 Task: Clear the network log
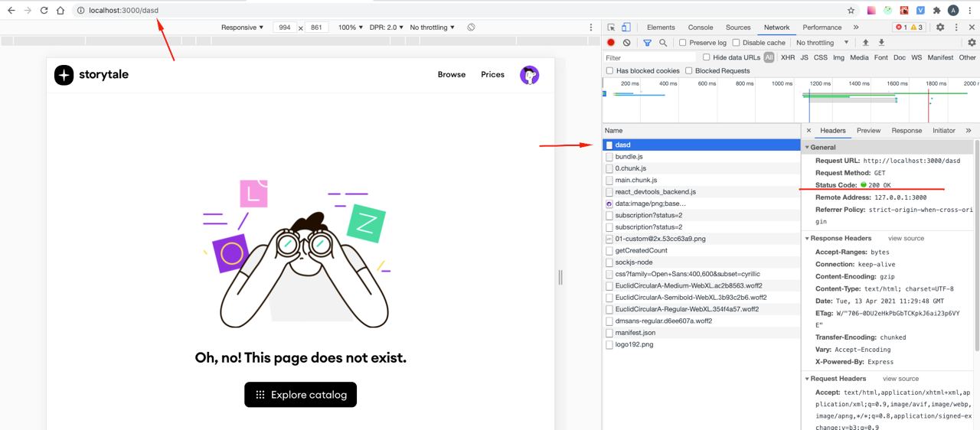[x=626, y=43]
